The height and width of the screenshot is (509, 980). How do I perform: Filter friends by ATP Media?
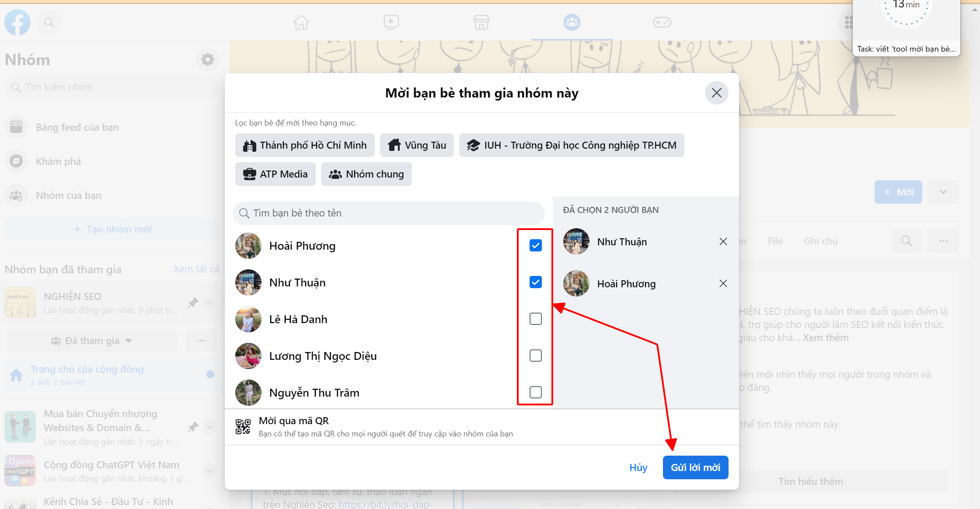(x=276, y=174)
